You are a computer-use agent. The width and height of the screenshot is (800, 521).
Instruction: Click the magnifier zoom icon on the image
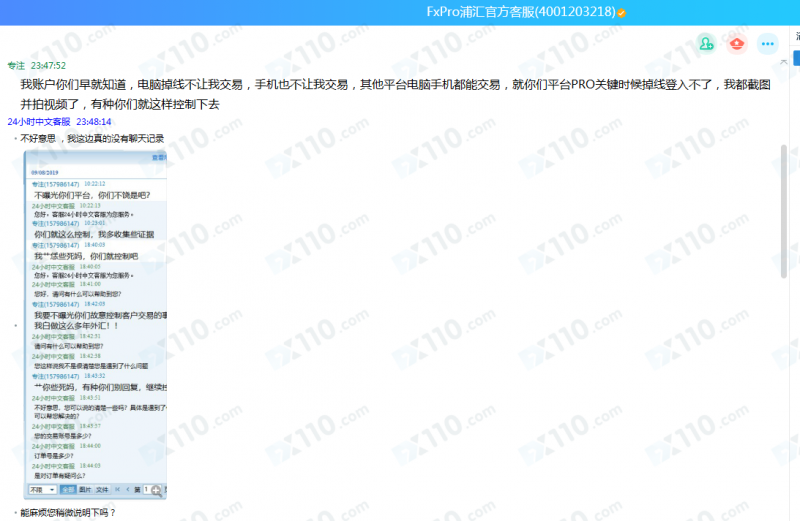point(155,491)
